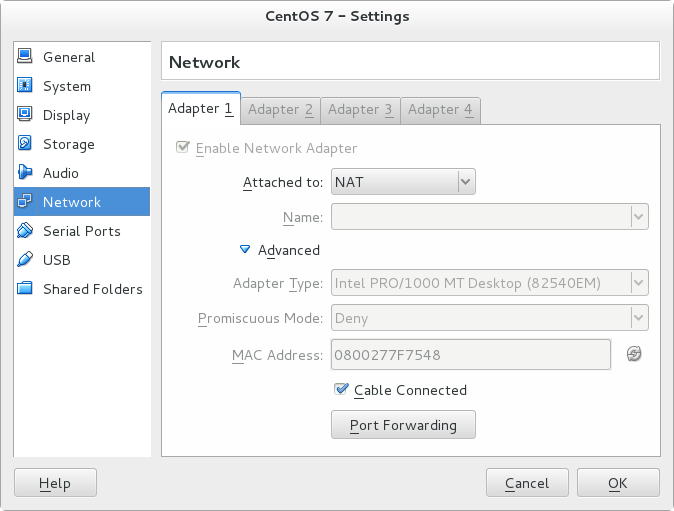Open the Display settings page
Viewport: 674px width, 511px height.
click(82, 115)
